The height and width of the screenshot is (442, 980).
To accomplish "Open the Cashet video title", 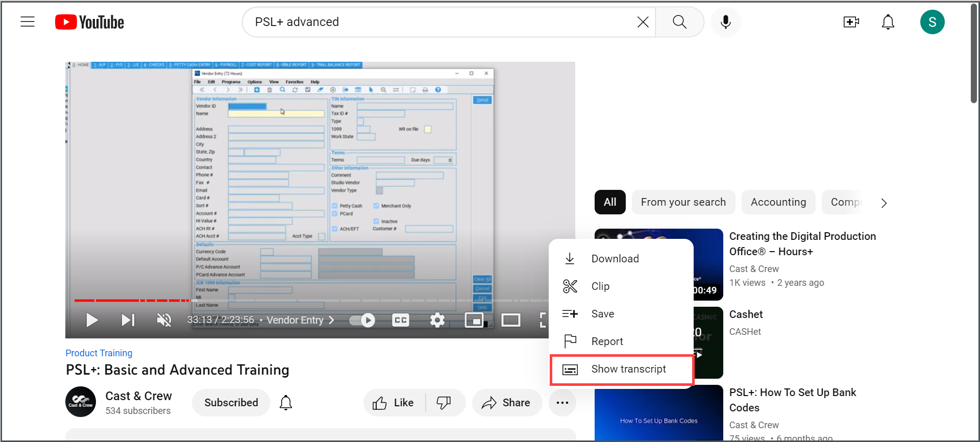I will 746,314.
